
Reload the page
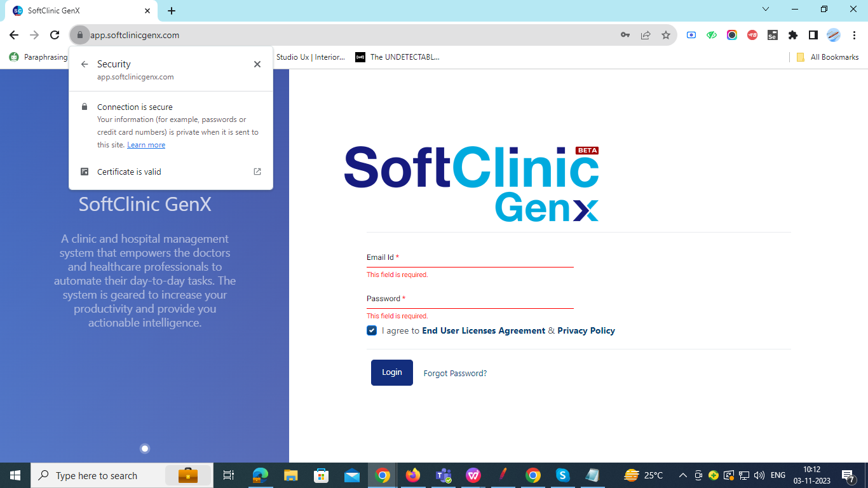coord(55,35)
